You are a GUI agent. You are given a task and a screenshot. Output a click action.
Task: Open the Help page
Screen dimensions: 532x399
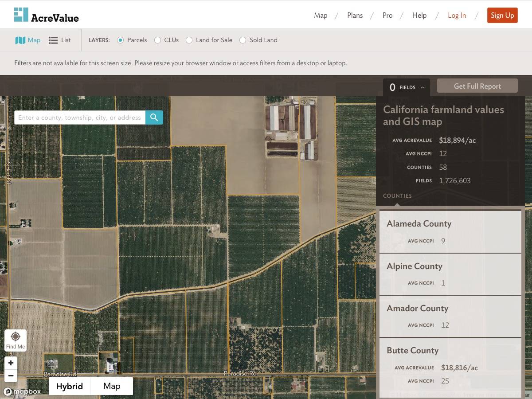[x=419, y=16]
